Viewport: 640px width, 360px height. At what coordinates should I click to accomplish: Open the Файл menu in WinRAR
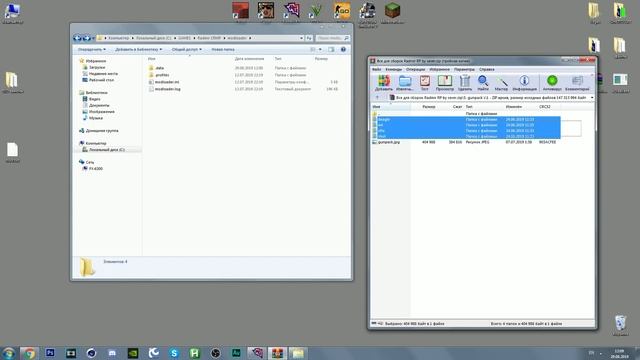tap(376, 69)
